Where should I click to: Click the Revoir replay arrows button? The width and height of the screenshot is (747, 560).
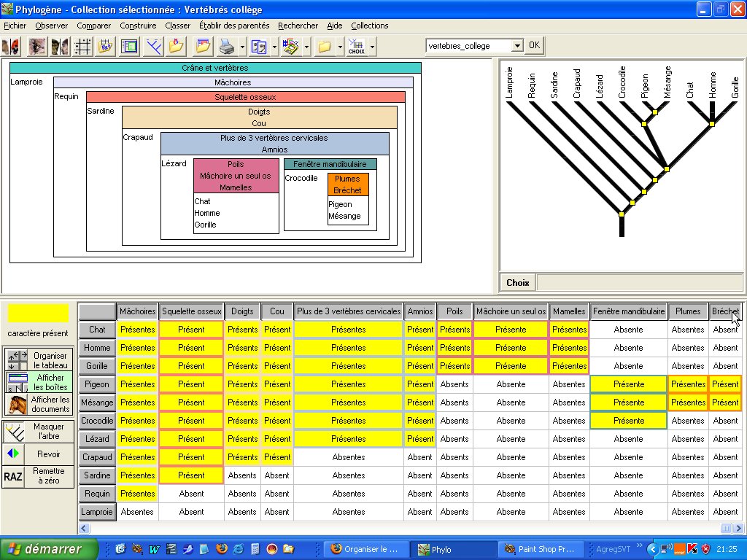39,454
